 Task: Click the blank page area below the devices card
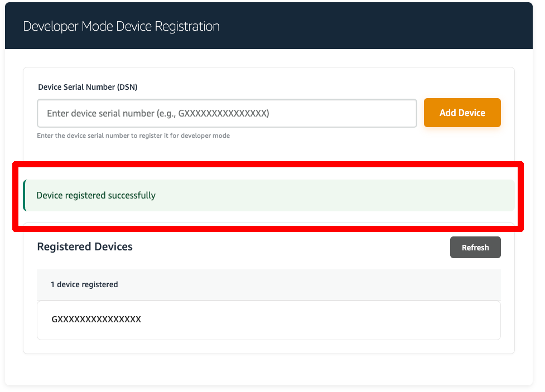coord(268,369)
